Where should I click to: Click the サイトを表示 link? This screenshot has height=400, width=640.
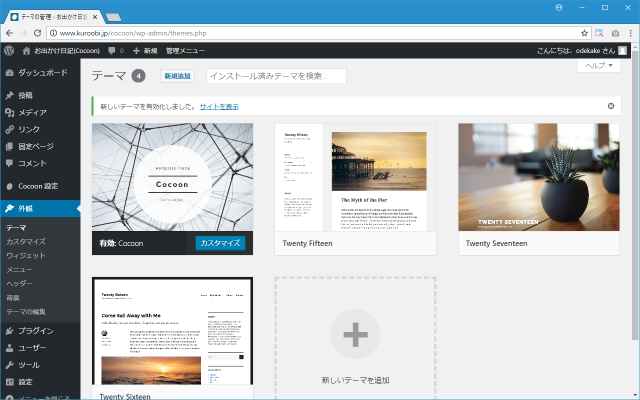point(219,107)
